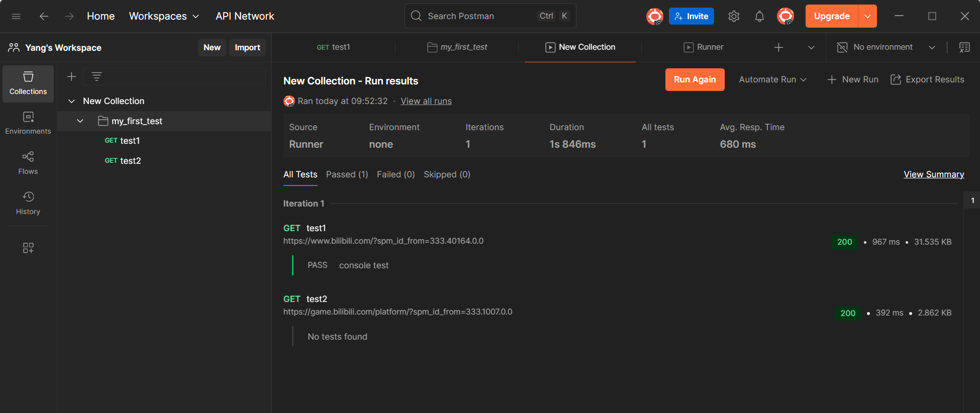Click the Export Results icon
Viewport: 980px width, 413px height.
tap(896, 79)
